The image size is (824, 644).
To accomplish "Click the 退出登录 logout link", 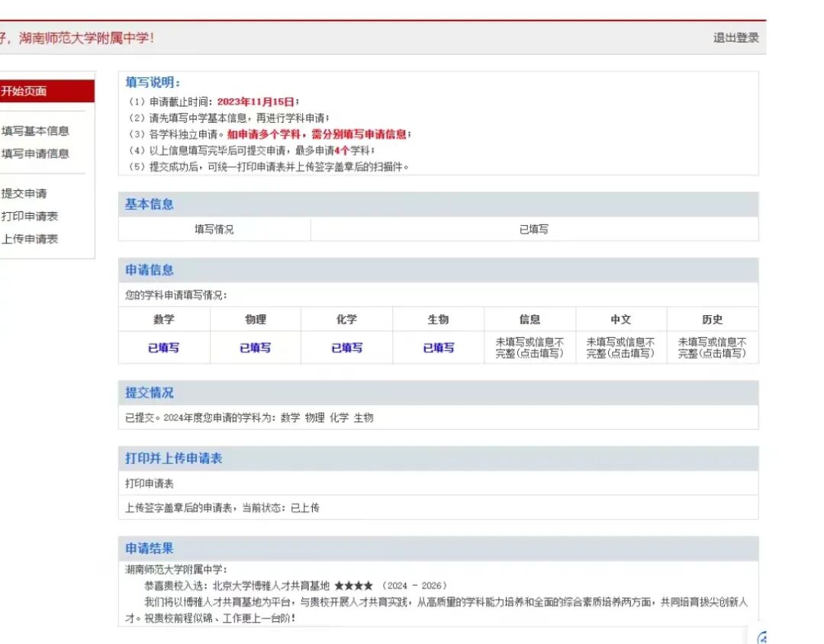I will pyautogui.click(x=735, y=38).
